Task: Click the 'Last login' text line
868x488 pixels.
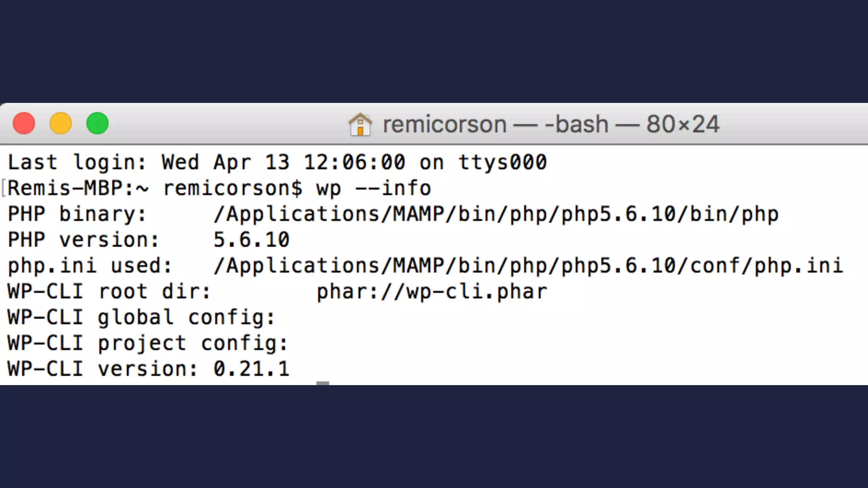Action: (277, 163)
